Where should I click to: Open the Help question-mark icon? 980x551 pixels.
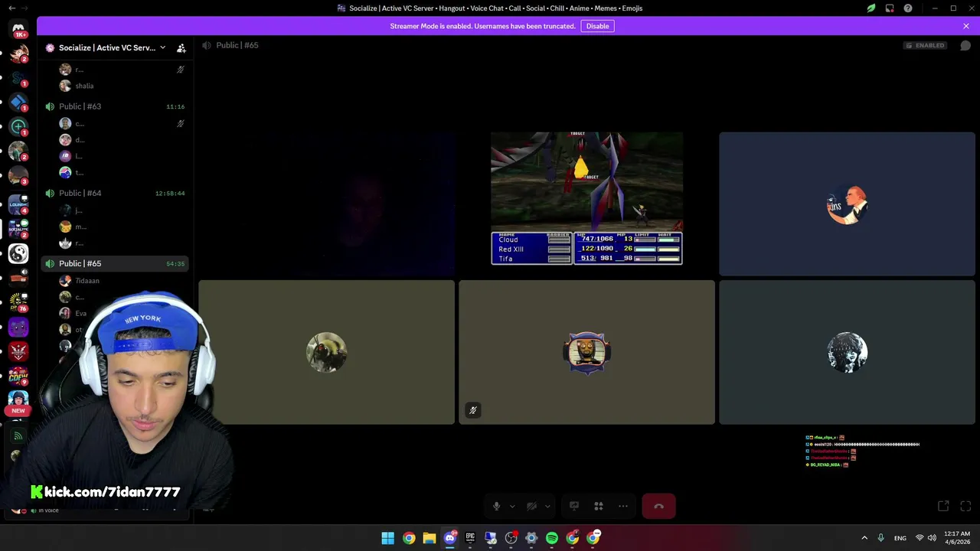coord(908,8)
